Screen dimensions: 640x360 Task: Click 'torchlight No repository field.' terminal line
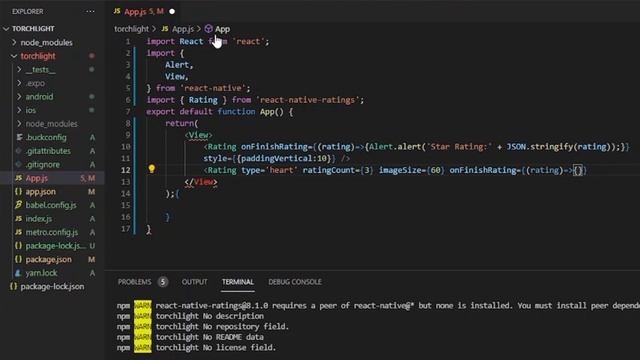click(222, 327)
